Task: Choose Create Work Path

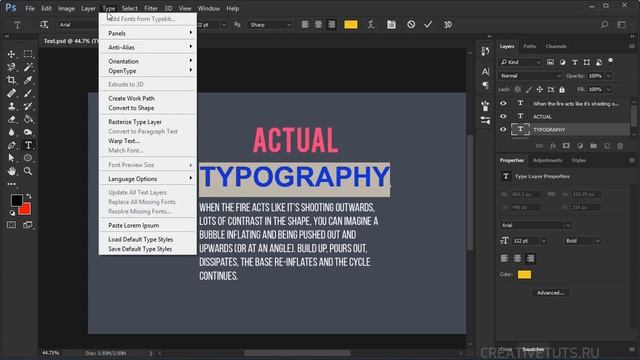Action: (131, 98)
